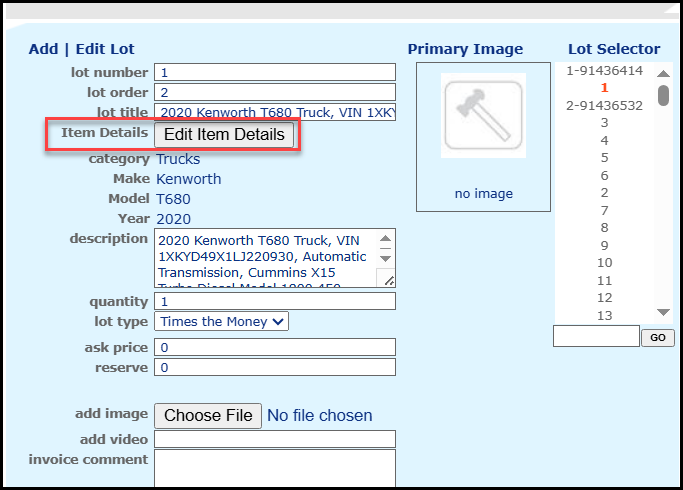Click the Primary Image heading
This screenshot has height=490, width=683.
[x=465, y=49]
